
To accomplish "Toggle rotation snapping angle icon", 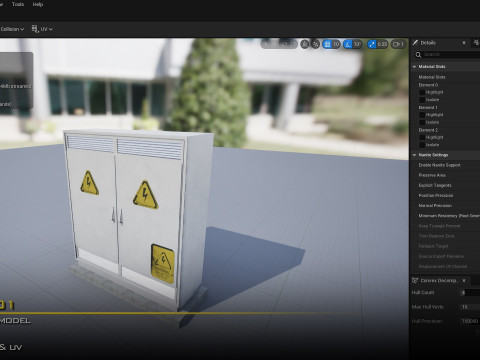I will click(348, 44).
